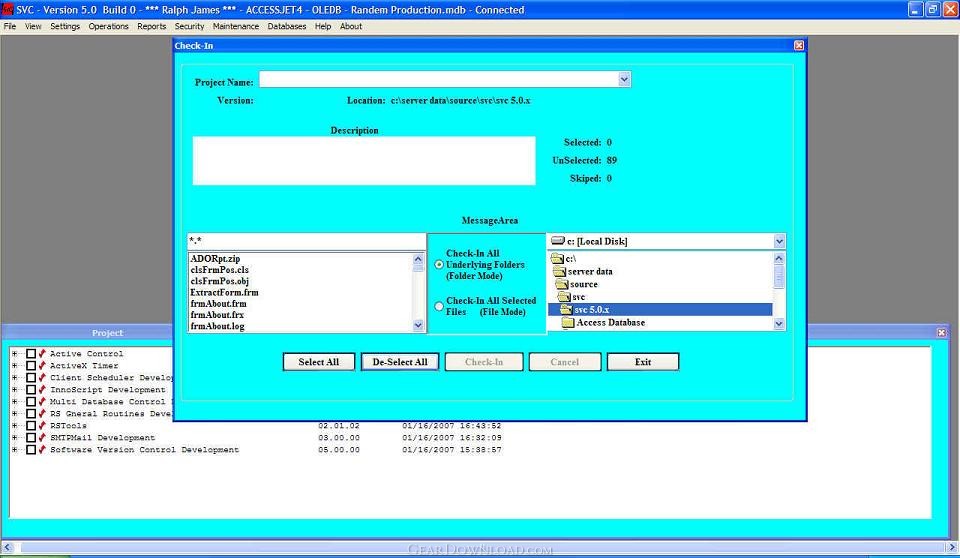Click the folder tree scroll up arrow
960x558 pixels.
coord(779,258)
